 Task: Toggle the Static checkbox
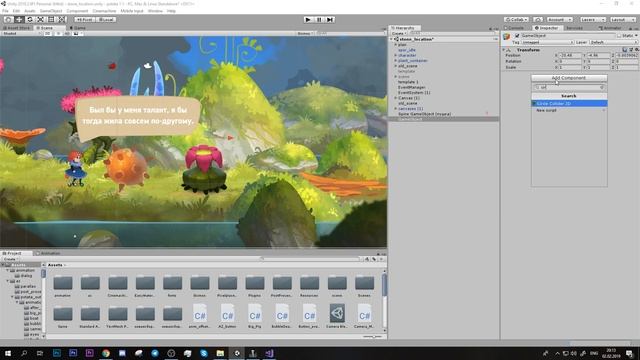[x=619, y=36]
